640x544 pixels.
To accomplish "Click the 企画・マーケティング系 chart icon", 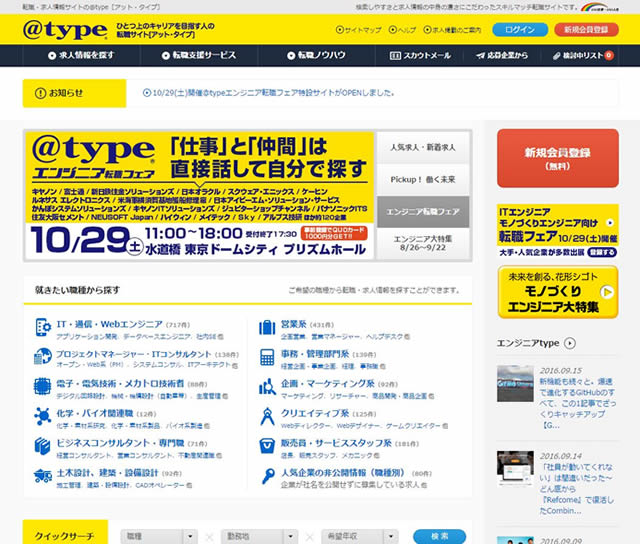I will click(267, 386).
